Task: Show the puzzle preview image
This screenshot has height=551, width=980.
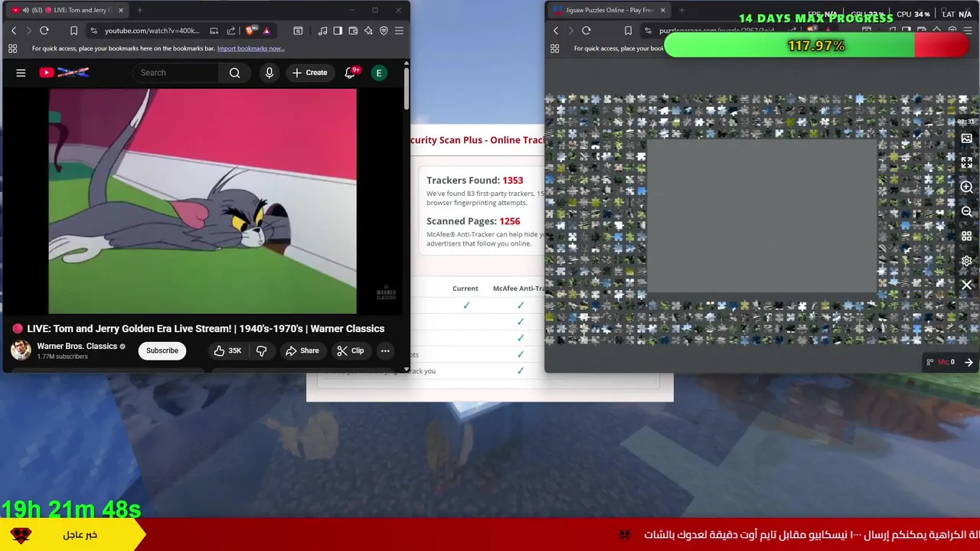Action: [x=966, y=139]
